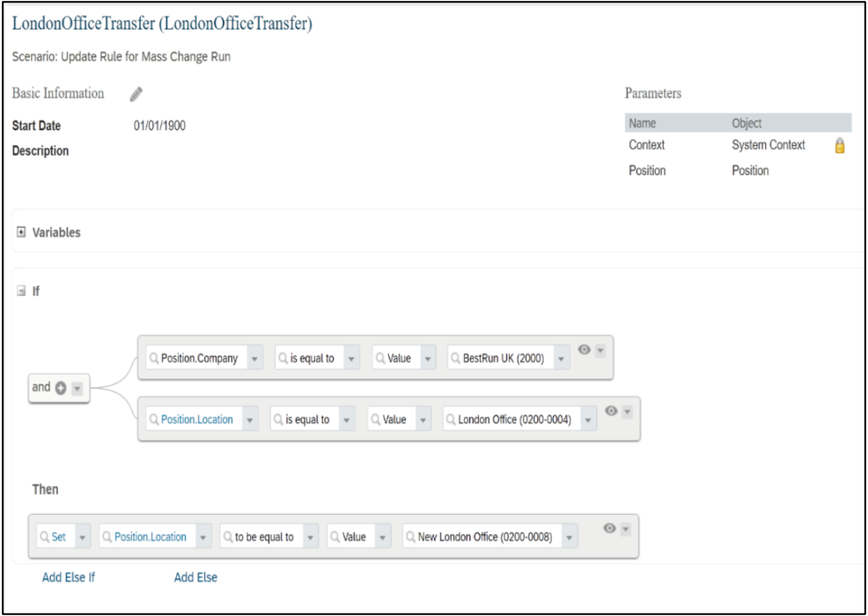Collapse the If section
The image size is (868, 616).
click(x=22, y=291)
